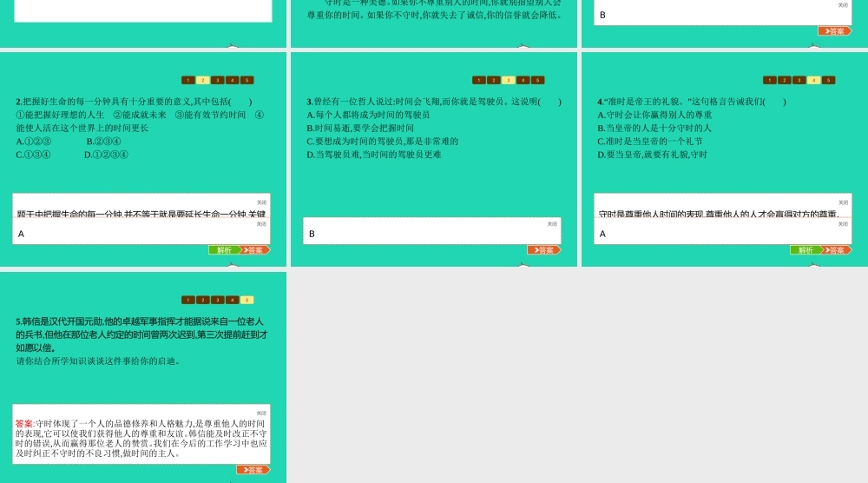This screenshot has height=483, width=868.
Task: Select tab 5 on the question 3 slide
Action: click(537, 80)
